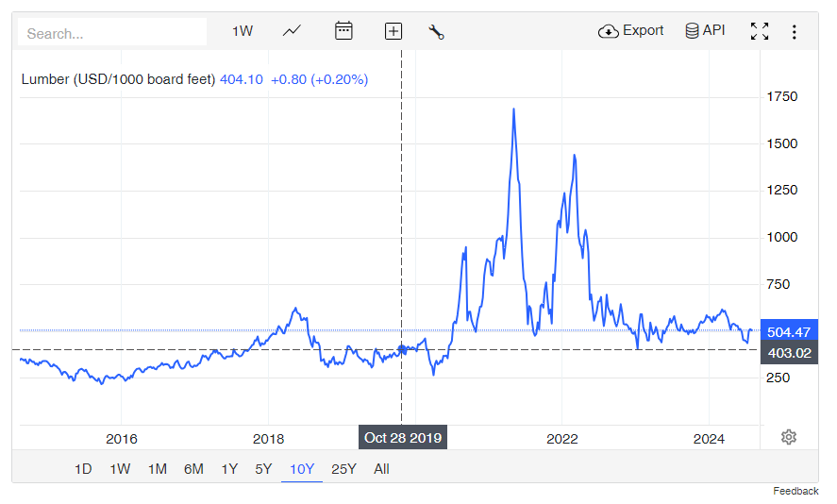Viewport: 837px width, 504px height.
Task: Select the 1D time range
Action: pyautogui.click(x=83, y=469)
